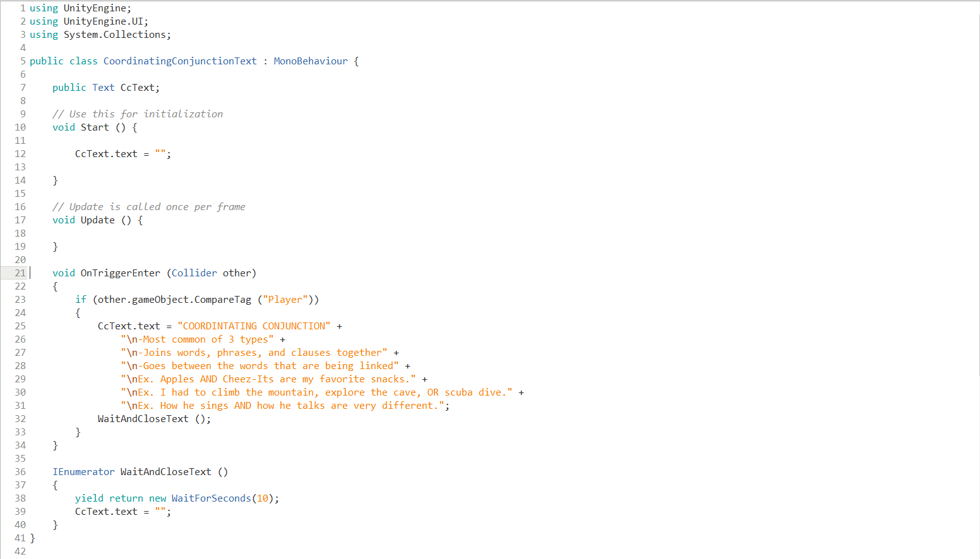980x559 pixels.
Task: Click the '-Goes between the words' string line
Action: pyautogui.click(x=260, y=366)
